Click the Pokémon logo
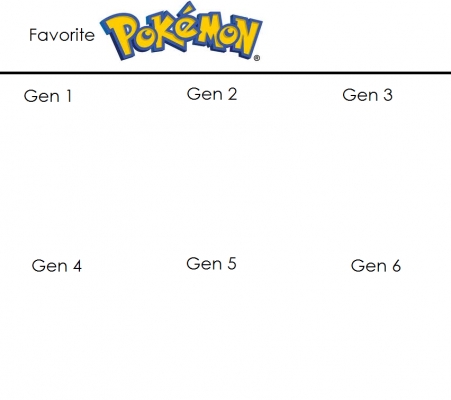Screen dimensions: 451x400 (181, 31)
